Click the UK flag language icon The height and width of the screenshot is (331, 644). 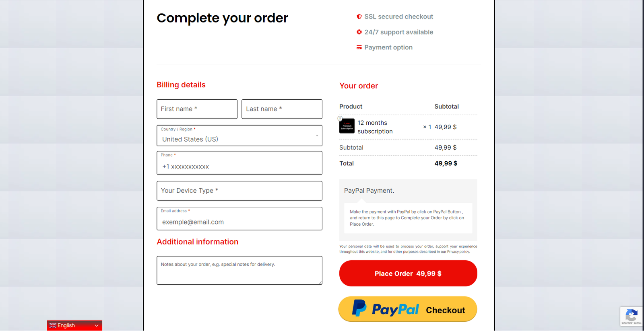(53, 326)
